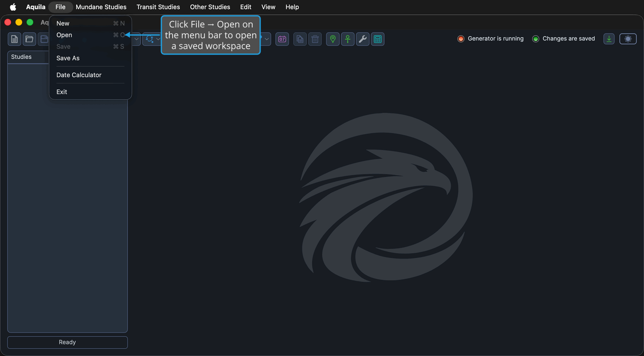Click the green download arrow icon
This screenshot has height=356, width=644.
point(609,39)
